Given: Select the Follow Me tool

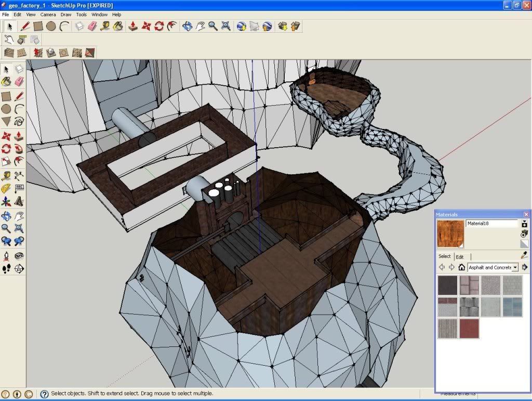Looking at the screenshot, I should [19, 149].
